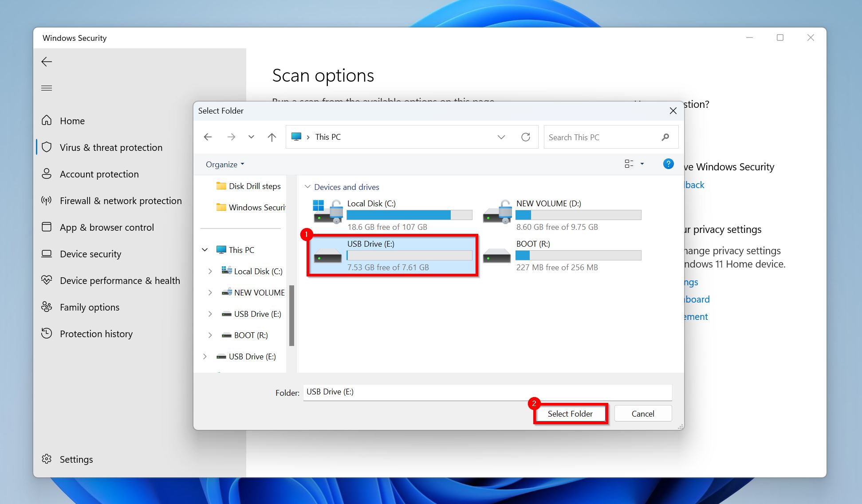This screenshot has height=504, width=862.
Task: Open recent locations dropdown arrow
Action: 251,137
